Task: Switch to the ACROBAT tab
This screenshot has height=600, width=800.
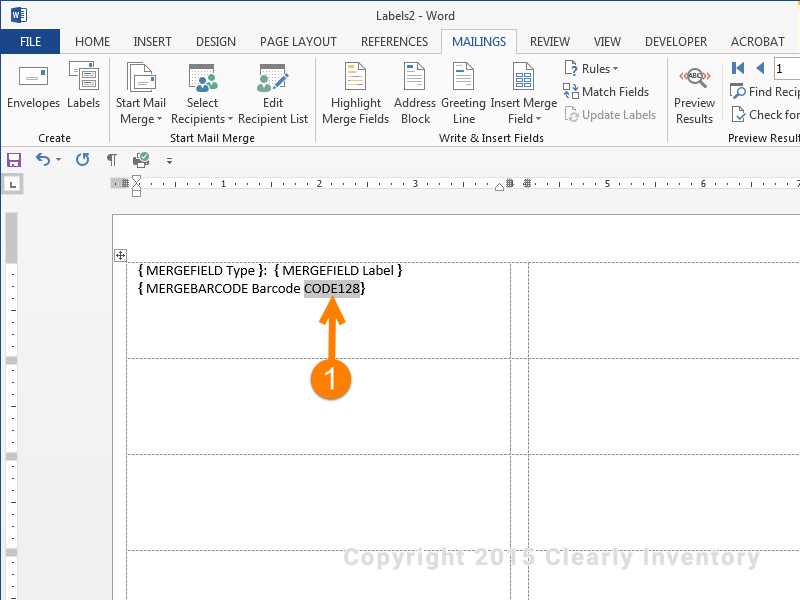Action: coord(758,42)
